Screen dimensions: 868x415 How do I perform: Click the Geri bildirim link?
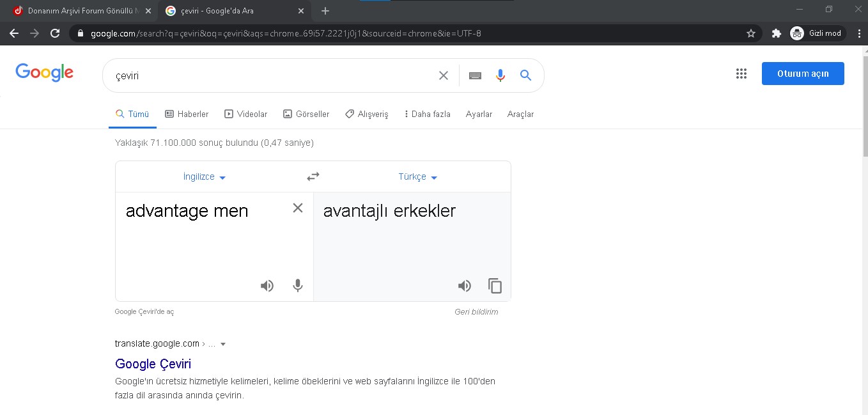pyautogui.click(x=476, y=312)
